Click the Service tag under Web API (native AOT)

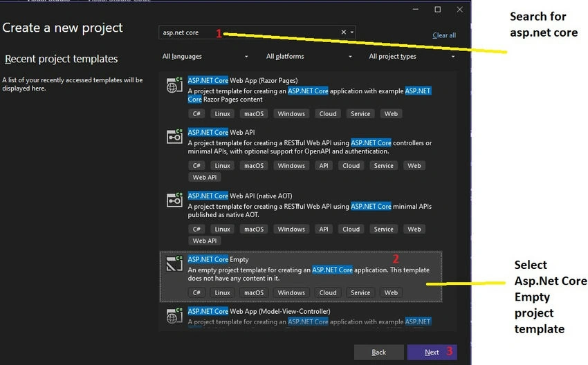(x=384, y=230)
